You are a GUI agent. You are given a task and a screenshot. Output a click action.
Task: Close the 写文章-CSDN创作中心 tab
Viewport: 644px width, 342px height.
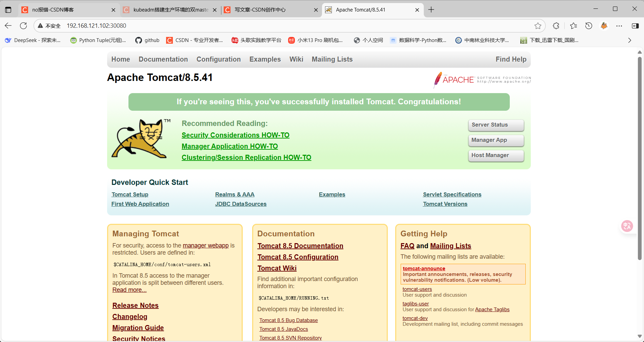coord(316,10)
